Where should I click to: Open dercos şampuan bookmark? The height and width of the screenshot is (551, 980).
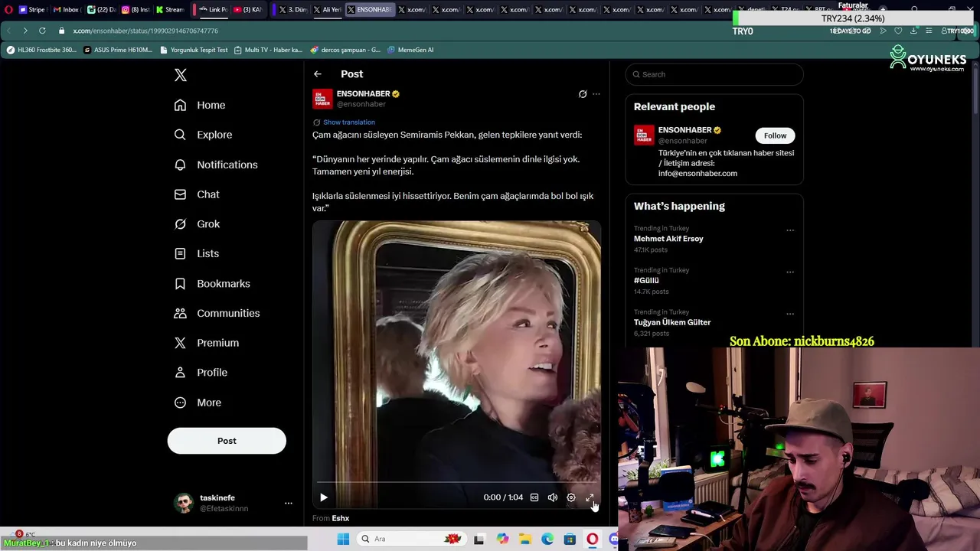point(345,50)
